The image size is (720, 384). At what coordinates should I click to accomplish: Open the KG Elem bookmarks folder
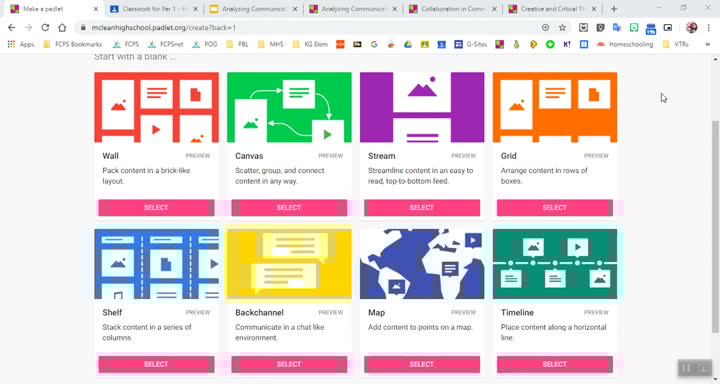point(310,44)
